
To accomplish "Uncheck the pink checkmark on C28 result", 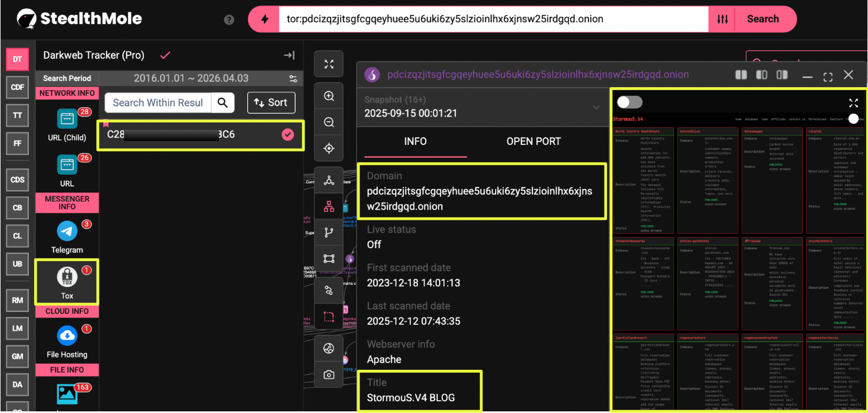I will click(287, 135).
